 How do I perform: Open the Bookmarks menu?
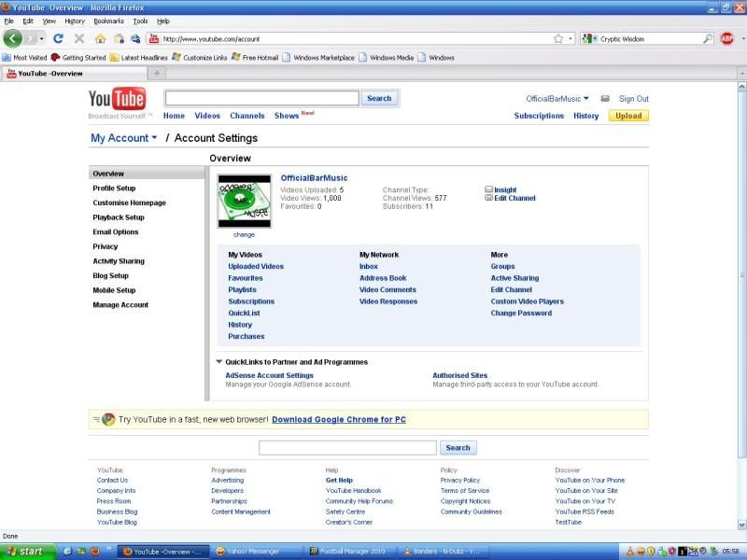108,21
